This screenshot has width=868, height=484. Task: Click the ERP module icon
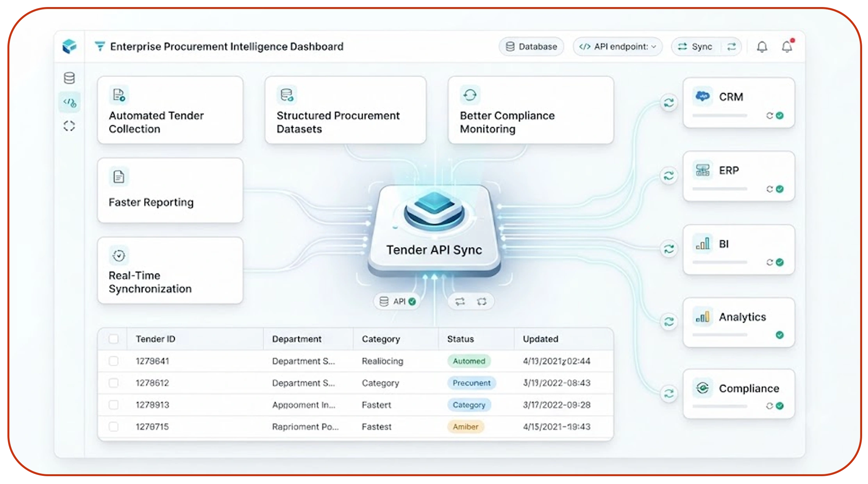pos(702,170)
